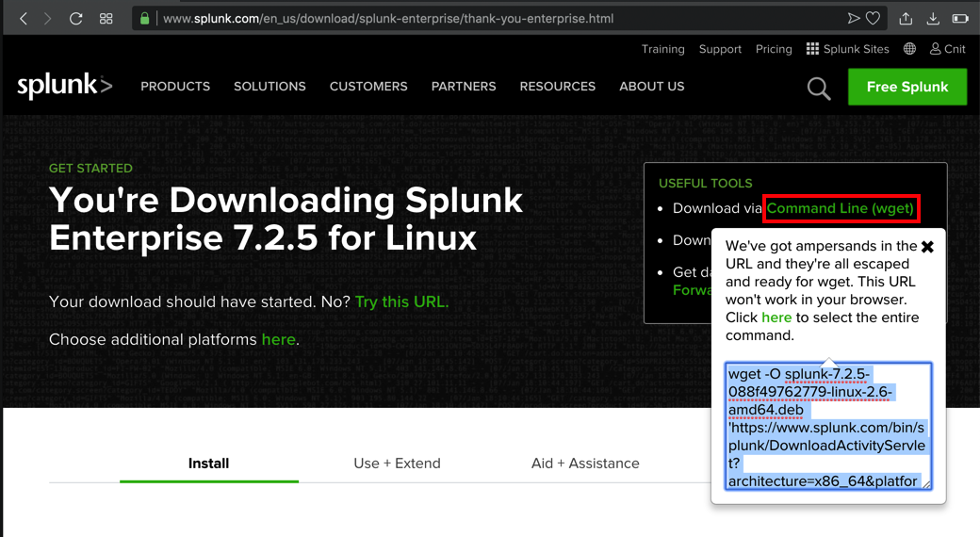Open the Training link
Viewport: 980px width, 537px height.
(663, 49)
